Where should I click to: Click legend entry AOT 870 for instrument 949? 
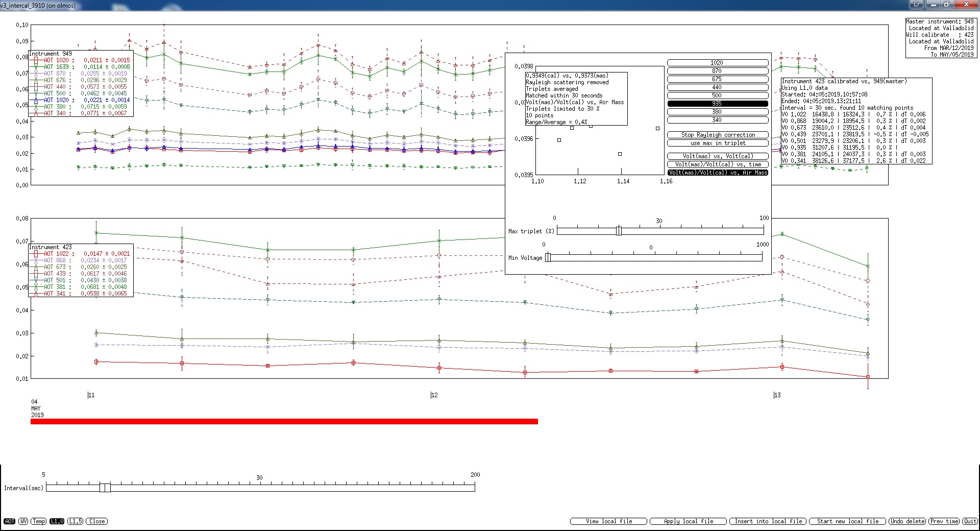tap(80, 74)
